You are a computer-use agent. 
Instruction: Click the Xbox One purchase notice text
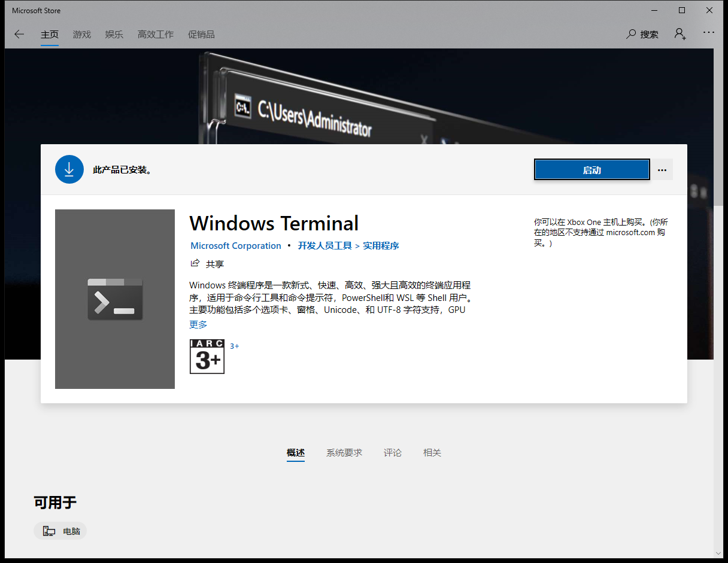pyautogui.click(x=601, y=233)
